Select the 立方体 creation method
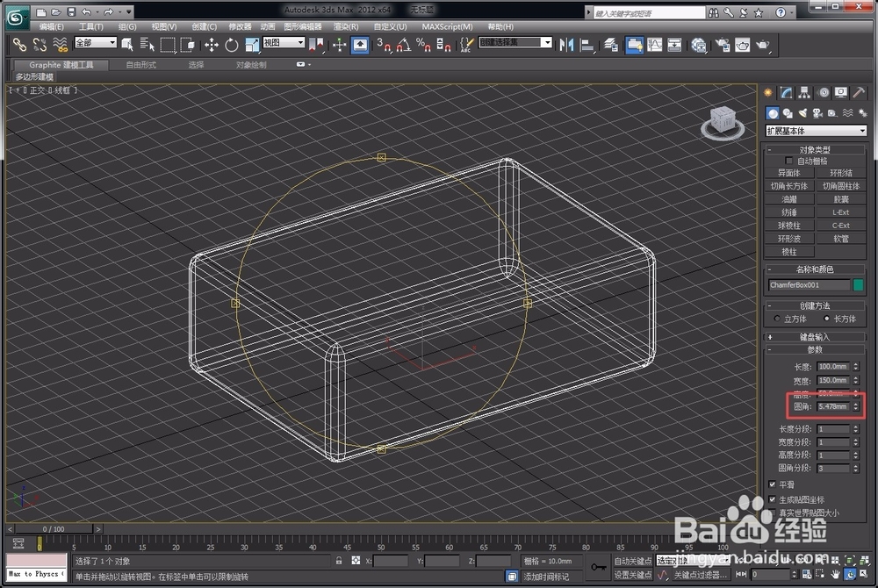 (x=777, y=319)
